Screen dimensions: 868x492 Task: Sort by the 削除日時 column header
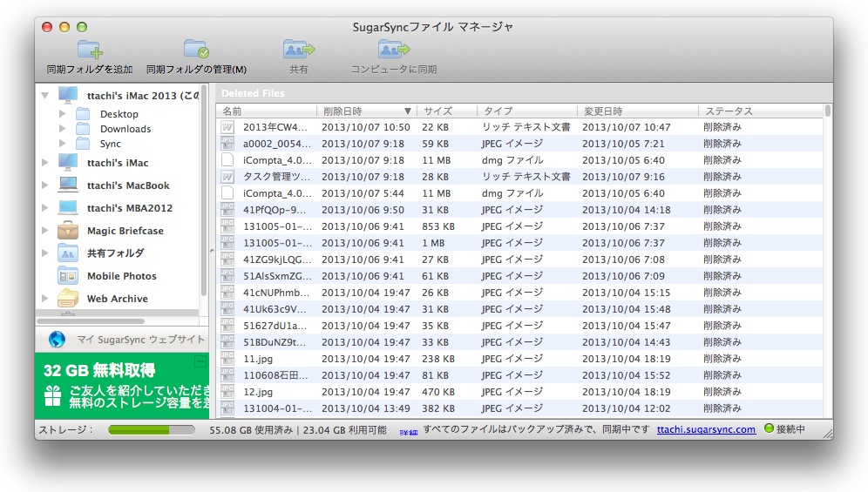coord(367,111)
